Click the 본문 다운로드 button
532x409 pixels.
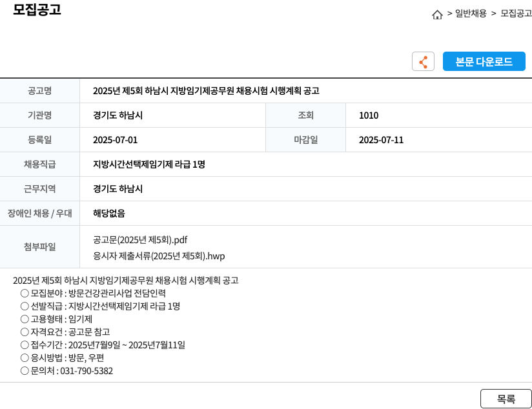pos(484,61)
